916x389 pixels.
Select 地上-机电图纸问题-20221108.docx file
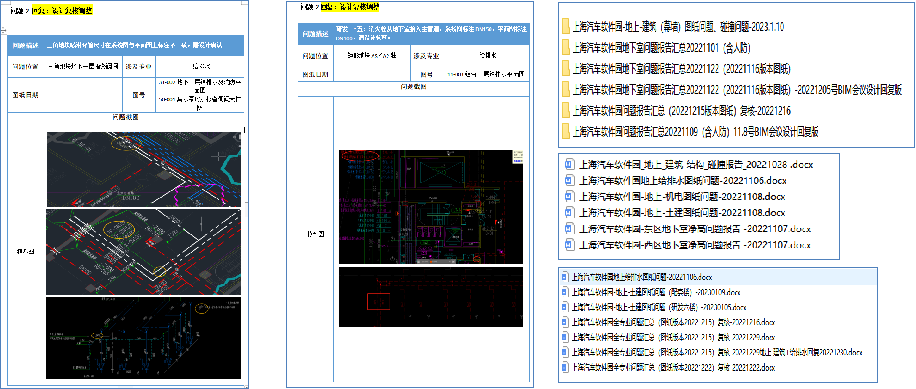point(675,196)
